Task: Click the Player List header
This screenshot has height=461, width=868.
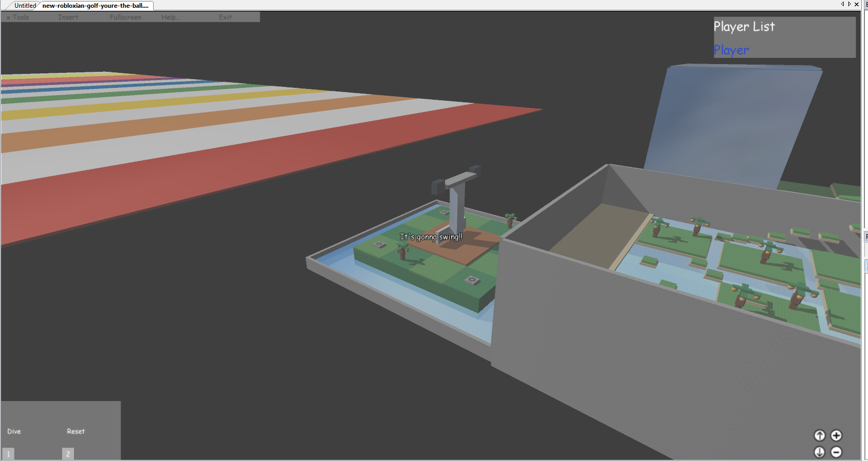Action: (744, 26)
